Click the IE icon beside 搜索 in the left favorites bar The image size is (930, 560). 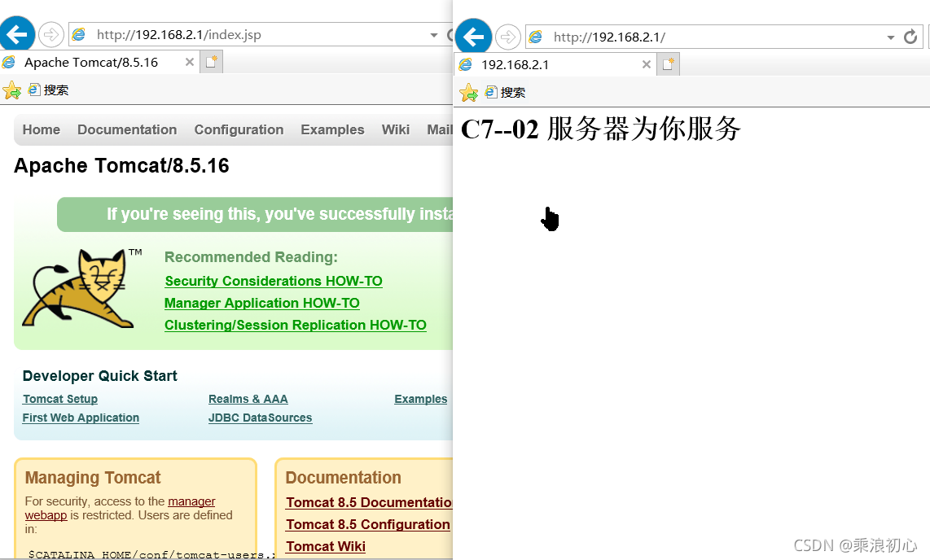(x=34, y=90)
